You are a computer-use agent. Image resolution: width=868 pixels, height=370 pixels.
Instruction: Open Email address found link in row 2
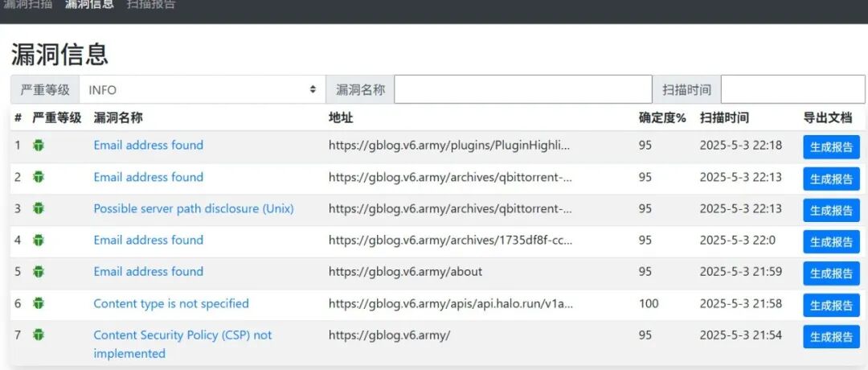(149, 177)
